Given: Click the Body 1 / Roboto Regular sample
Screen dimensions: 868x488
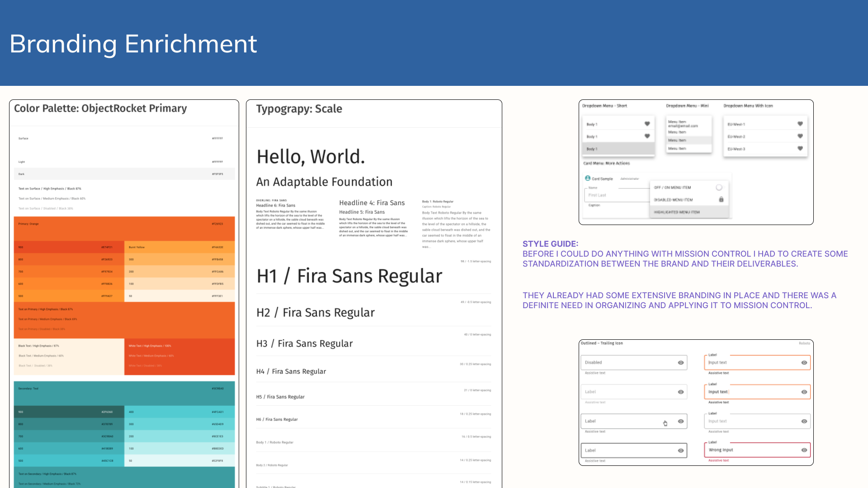Looking at the screenshot, I should 274,442.
